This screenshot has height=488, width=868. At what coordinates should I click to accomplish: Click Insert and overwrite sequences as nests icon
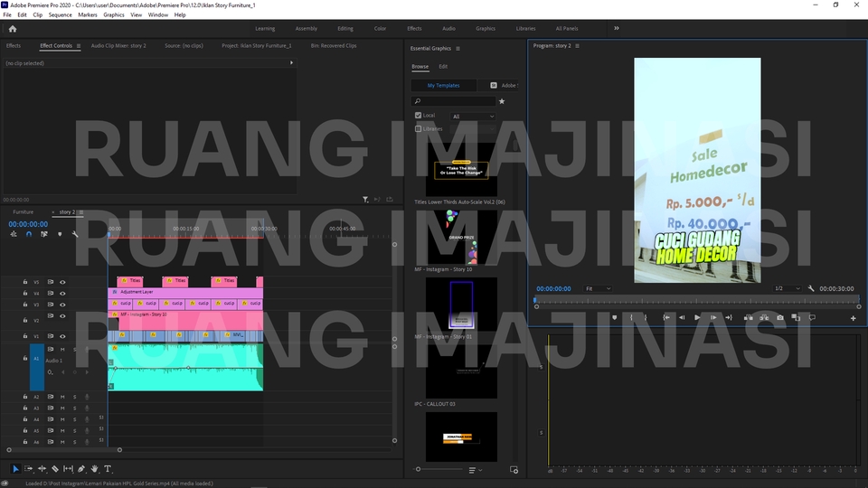pos(14,234)
